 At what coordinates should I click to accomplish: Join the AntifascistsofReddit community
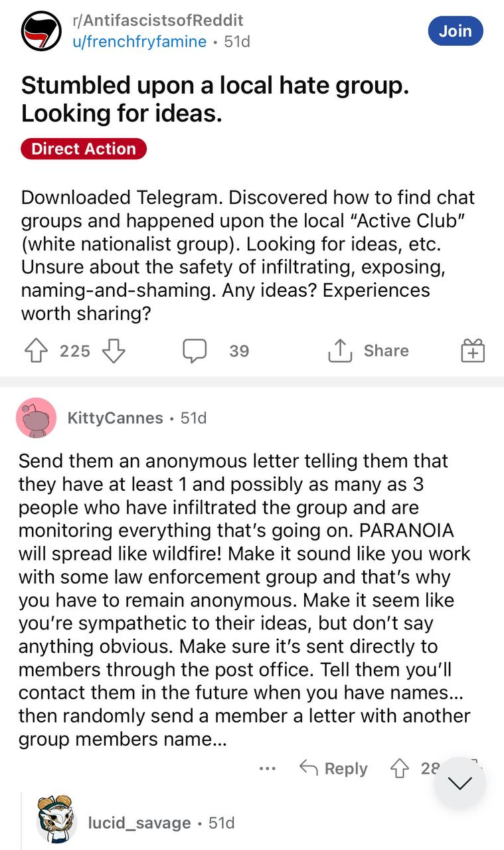tap(456, 31)
